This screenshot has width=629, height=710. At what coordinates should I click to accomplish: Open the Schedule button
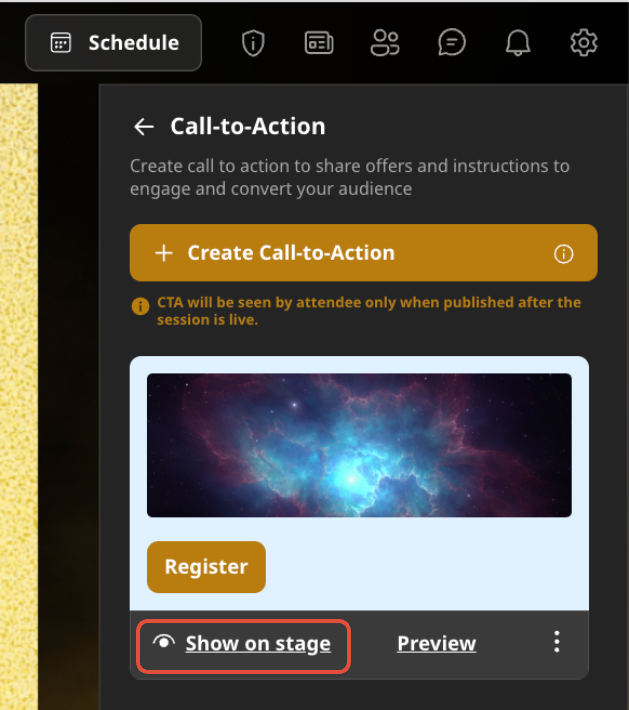tap(113, 43)
